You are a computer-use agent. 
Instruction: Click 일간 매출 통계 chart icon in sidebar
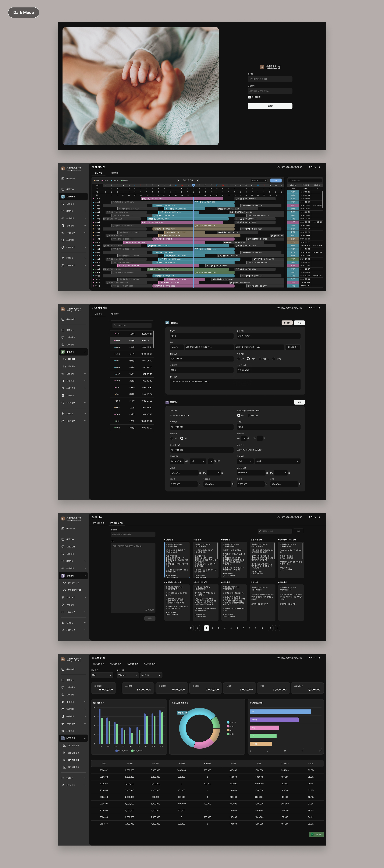(x=65, y=767)
